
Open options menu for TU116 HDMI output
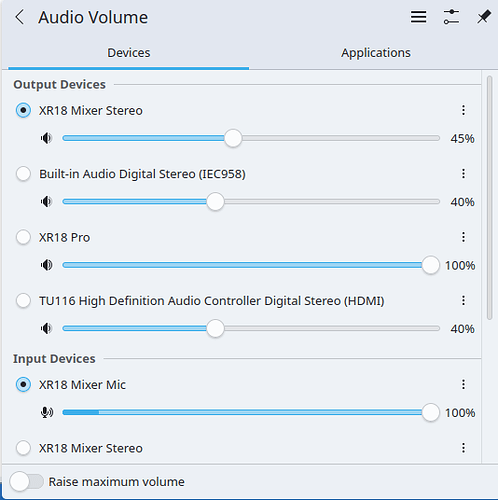pyautogui.click(x=463, y=300)
